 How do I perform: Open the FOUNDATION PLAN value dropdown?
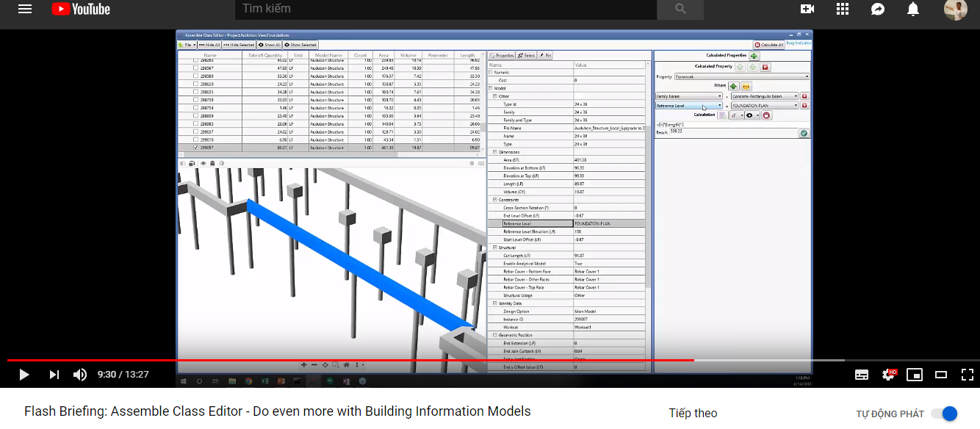pyautogui.click(x=765, y=105)
